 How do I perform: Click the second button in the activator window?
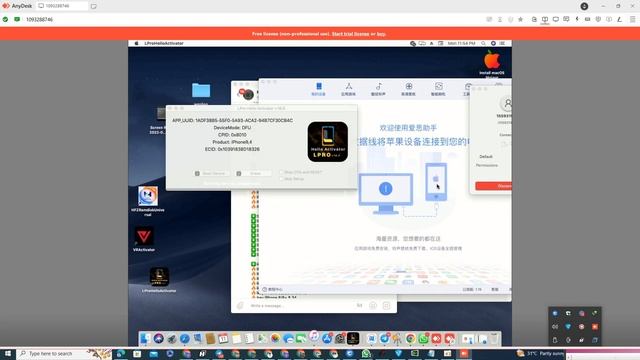point(253,173)
